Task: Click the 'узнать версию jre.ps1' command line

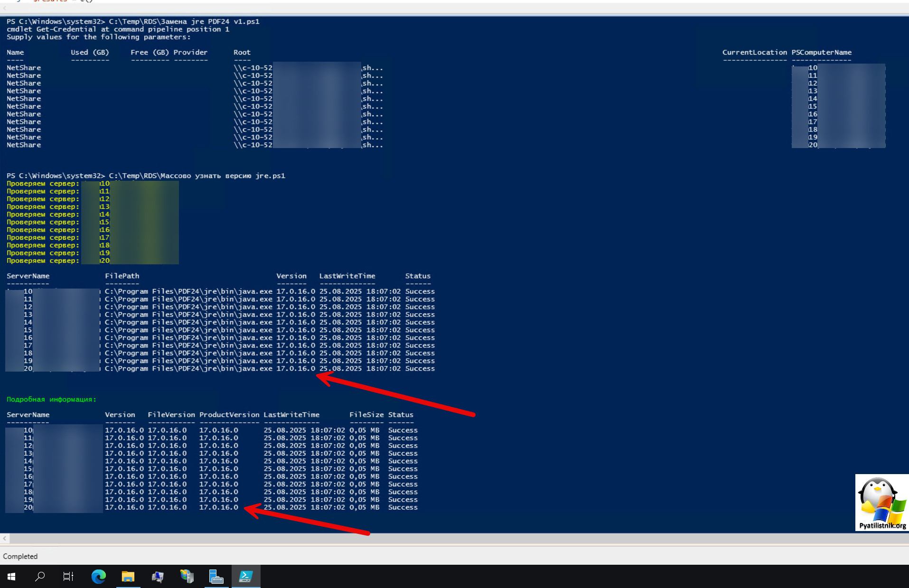Action: click(x=146, y=176)
